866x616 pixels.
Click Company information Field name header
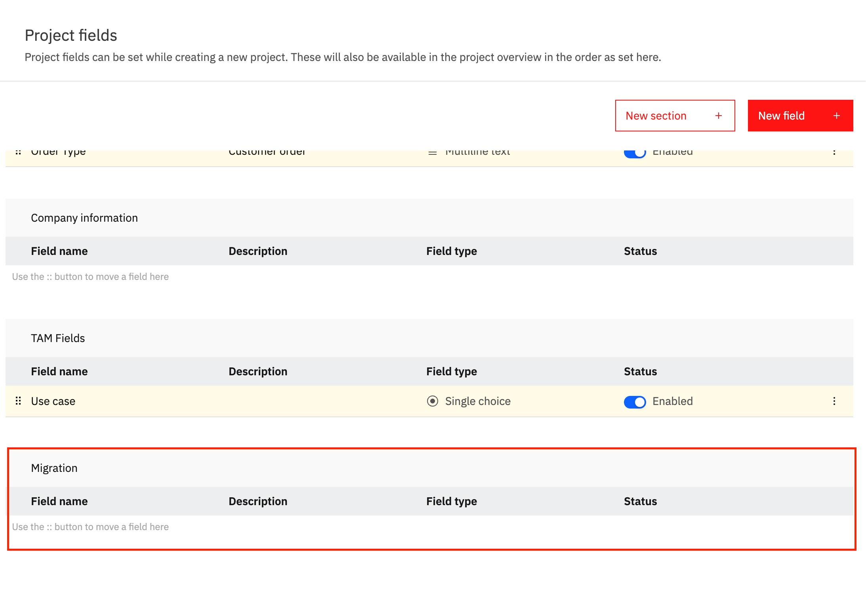point(59,251)
